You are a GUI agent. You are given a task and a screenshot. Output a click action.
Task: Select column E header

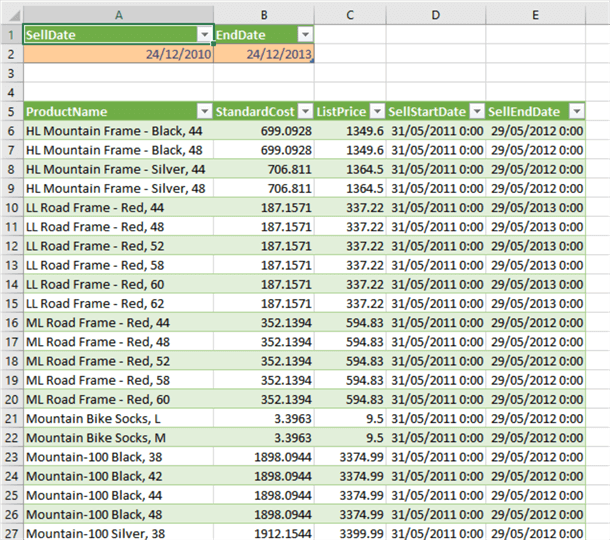point(535,15)
